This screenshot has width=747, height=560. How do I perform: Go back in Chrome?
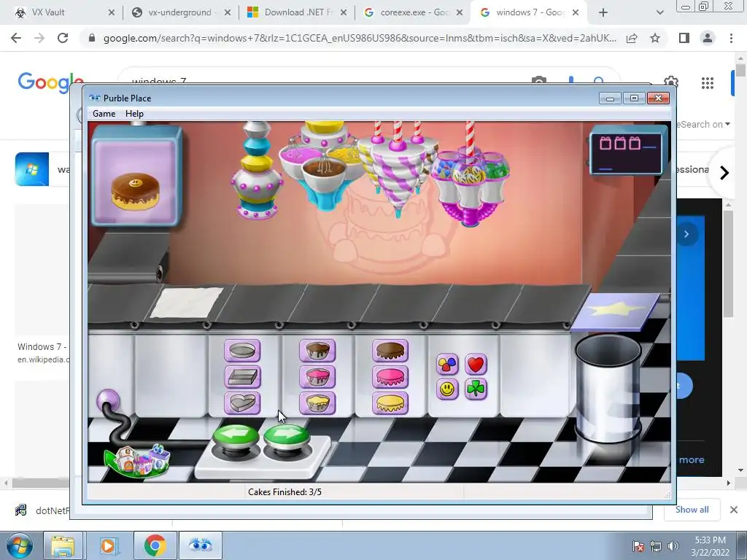point(16,38)
